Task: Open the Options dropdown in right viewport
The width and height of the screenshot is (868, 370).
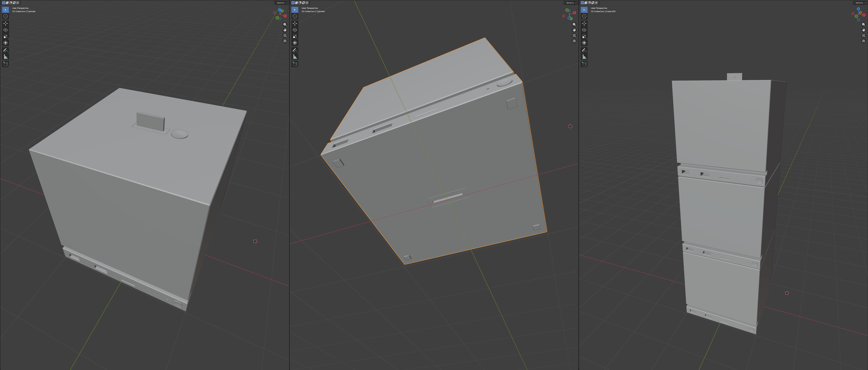Action: point(860,3)
